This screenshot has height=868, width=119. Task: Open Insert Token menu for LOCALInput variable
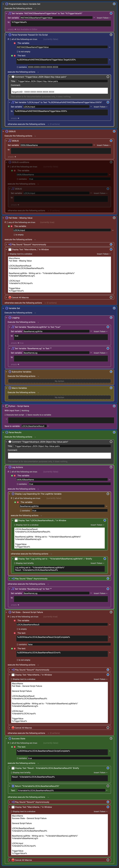(x=101, y=107)
